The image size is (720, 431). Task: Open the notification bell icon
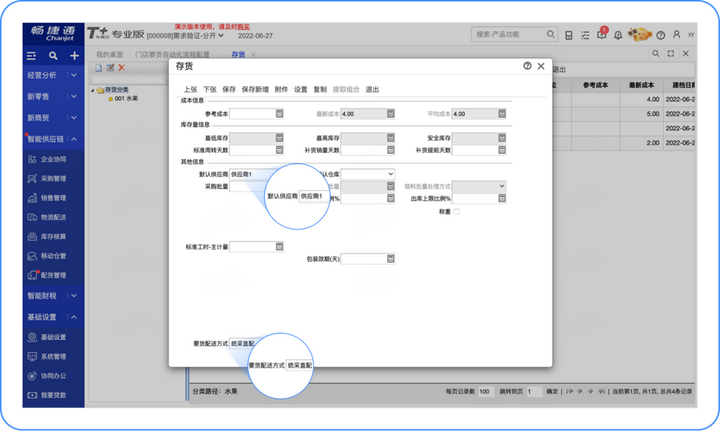click(x=618, y=35)
